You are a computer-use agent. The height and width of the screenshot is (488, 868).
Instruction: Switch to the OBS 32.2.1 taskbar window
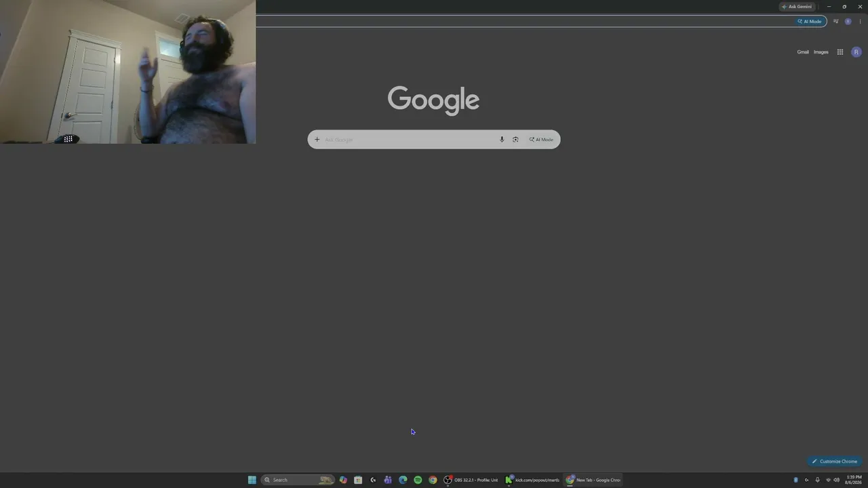coord(471,480)
